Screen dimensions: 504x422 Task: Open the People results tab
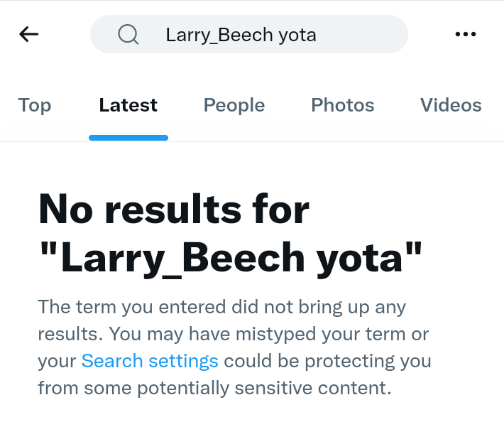coord(234,105)
